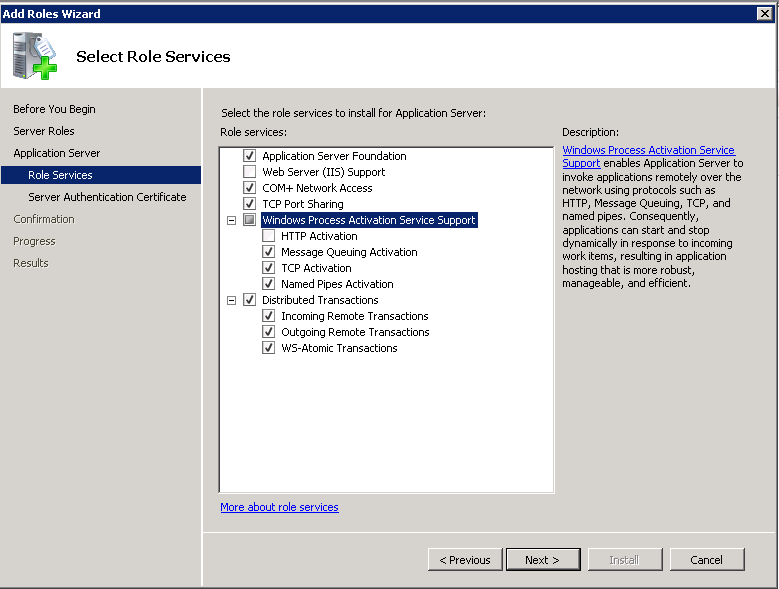Image resolution: width=779 pixels, height=589 pixels.
Task: Click the Next button
Action: [x=543, y=560]
